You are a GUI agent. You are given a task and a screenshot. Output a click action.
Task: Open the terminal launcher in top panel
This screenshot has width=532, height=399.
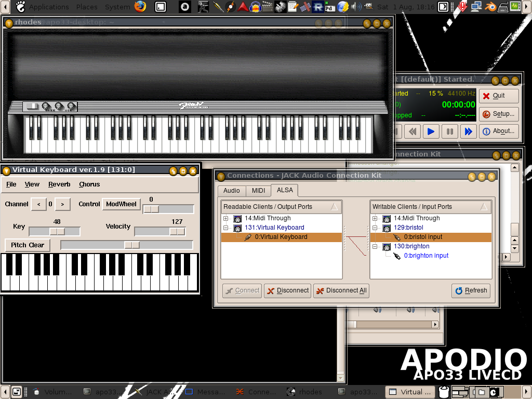coord(161,7)
